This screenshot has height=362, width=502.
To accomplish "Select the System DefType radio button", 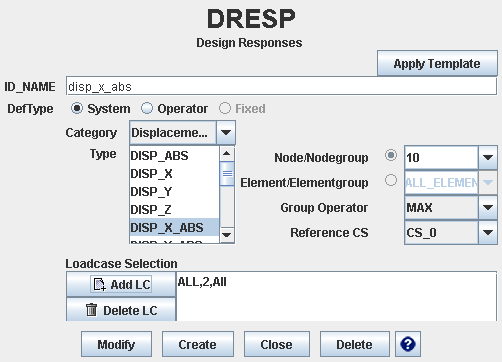I will [77, 108].
